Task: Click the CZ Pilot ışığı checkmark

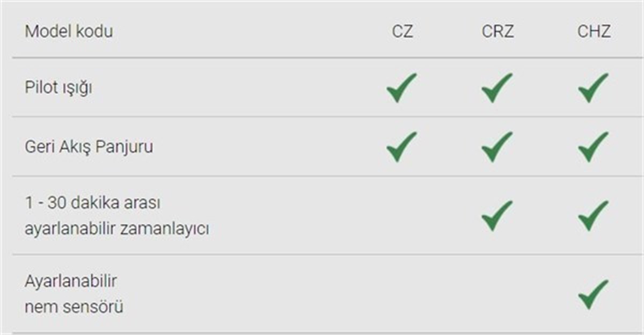Action: point(401,88)
